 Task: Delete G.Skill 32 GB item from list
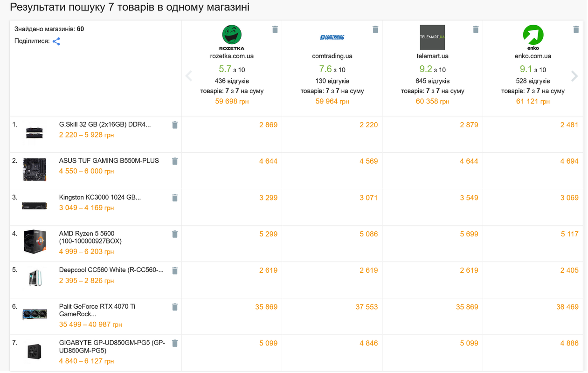point(175,125)
